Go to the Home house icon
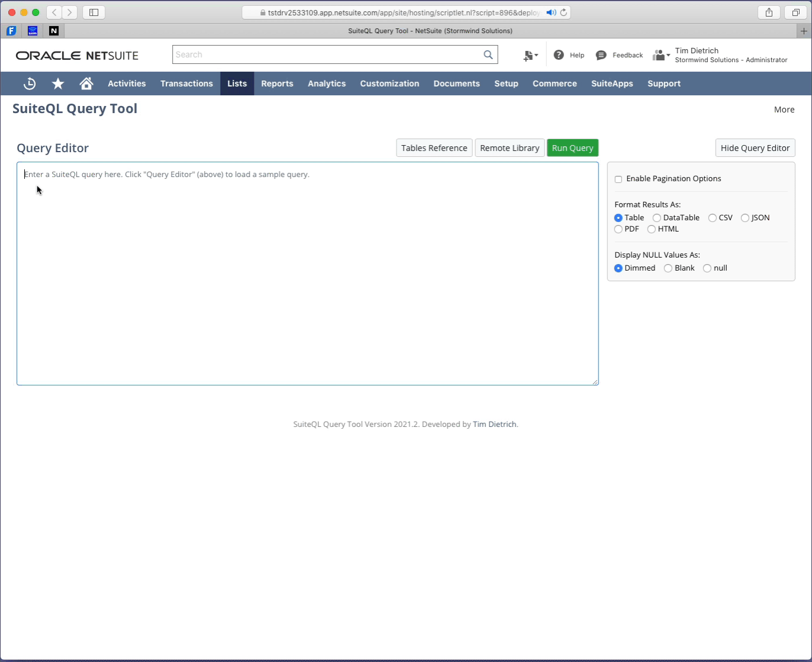 (86, 83)
